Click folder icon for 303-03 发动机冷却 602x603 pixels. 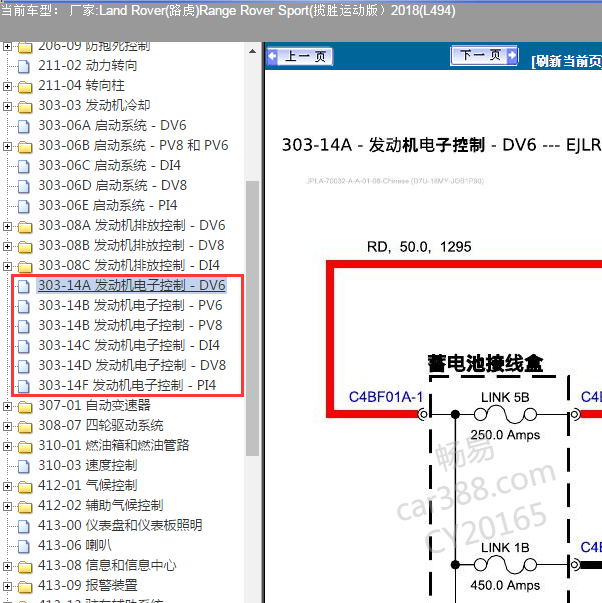(x=25, y=106)
